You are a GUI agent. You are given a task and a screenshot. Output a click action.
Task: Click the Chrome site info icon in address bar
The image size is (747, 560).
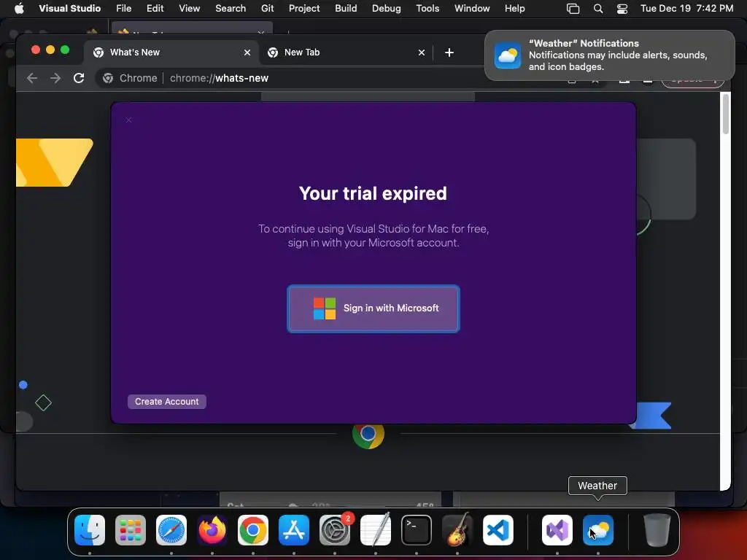108,78
